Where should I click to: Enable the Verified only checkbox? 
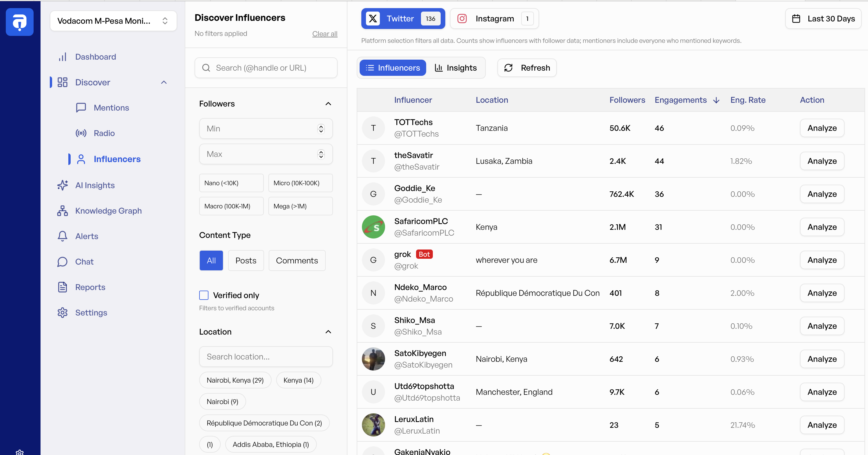[204, 295]
